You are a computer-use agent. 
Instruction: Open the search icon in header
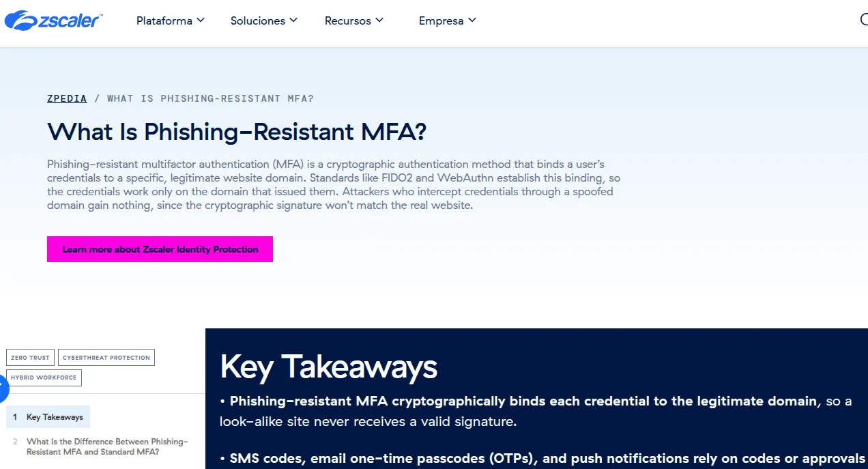pos(864,20)
